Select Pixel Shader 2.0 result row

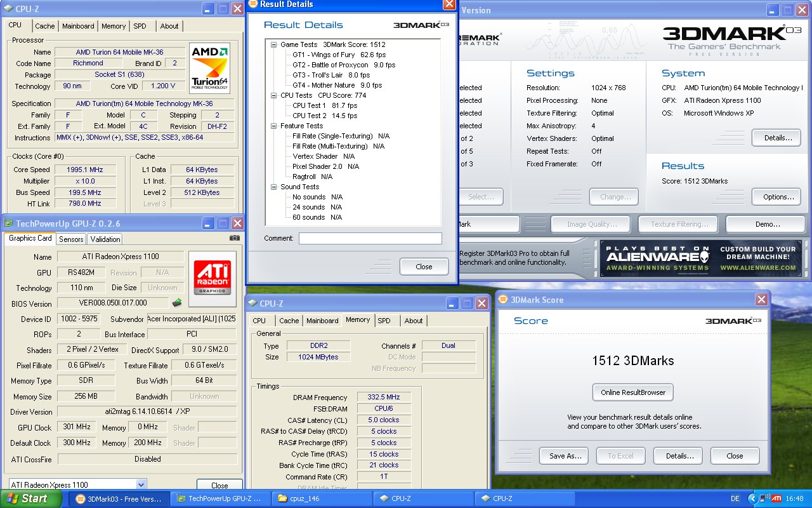click(325, 166)
